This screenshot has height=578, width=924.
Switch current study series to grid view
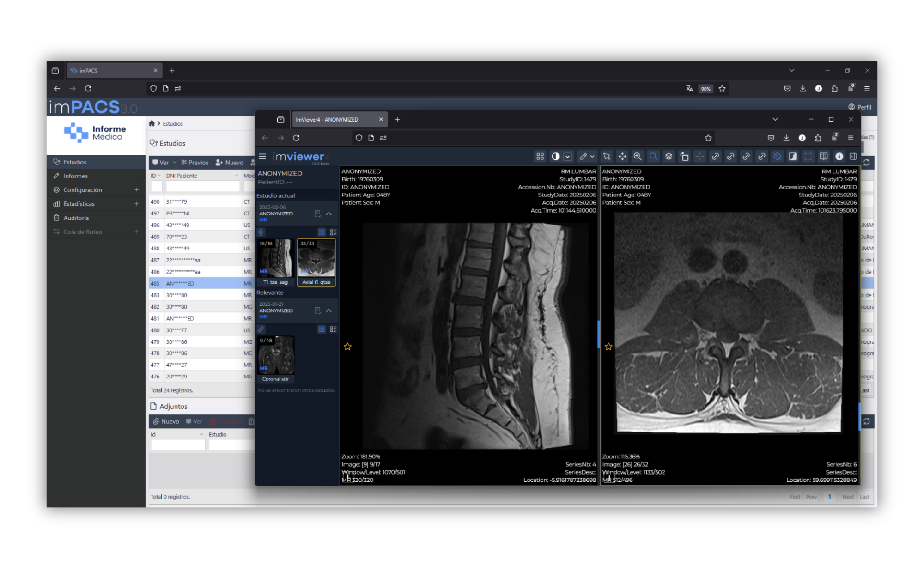pos(322,232)
